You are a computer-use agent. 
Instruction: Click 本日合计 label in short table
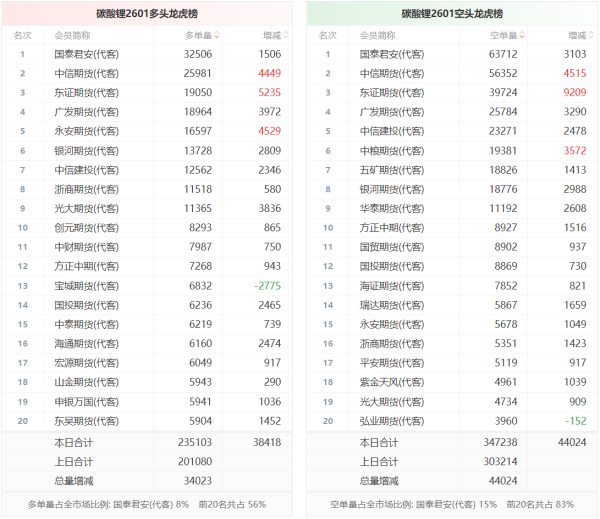click(378, 443)
